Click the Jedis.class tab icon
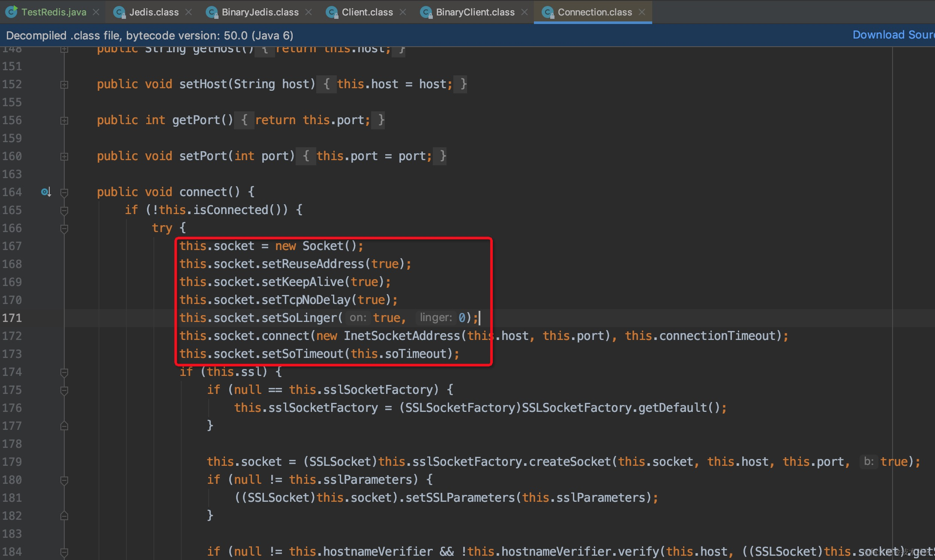This screenshot has width=935, height=560. 119,12
